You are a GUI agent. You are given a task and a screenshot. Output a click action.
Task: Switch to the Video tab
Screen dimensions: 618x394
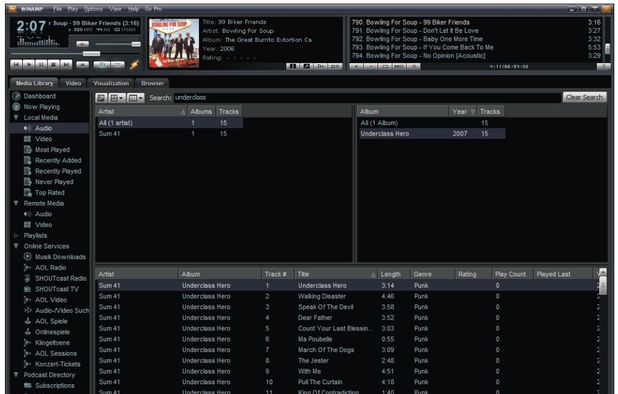[x=73, y=83]
